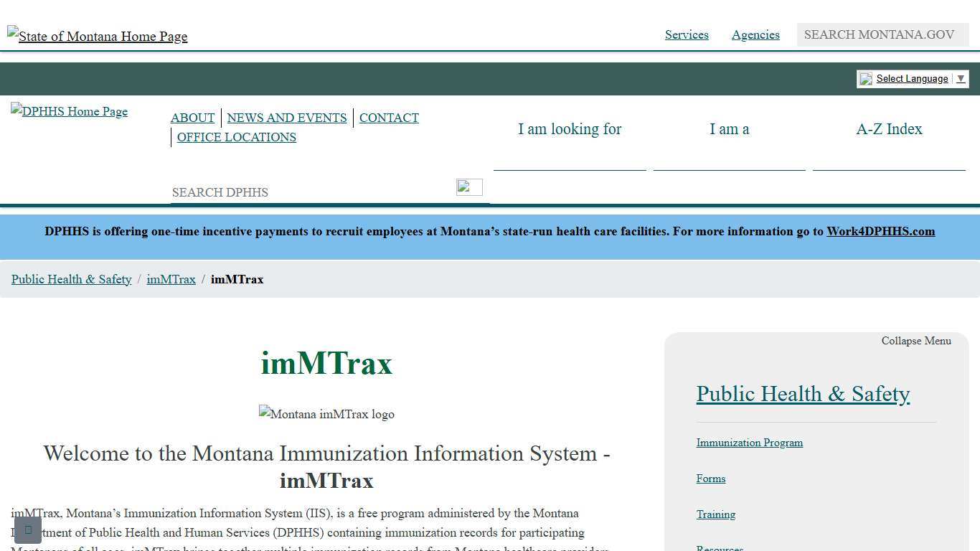Image resolution: width=980 pixels, height=551 pixels.
Task: Expand the 'I am looking for' dropdown
Action: click(x=570, y=129)
